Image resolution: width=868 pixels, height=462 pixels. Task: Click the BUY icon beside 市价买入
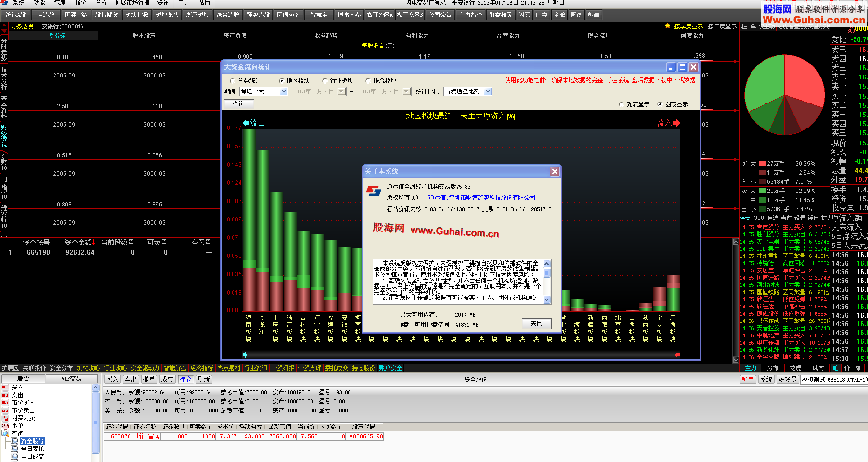click(x=5, y=402)
